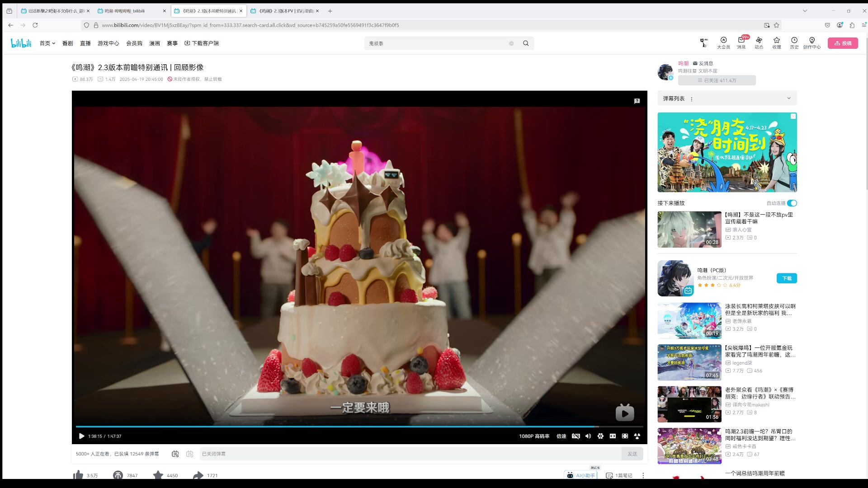Expand the 弹幕列表 danmaku list chevron
Image resolution: width=868 pixels, height=488 pixels.
click(789, 99)
